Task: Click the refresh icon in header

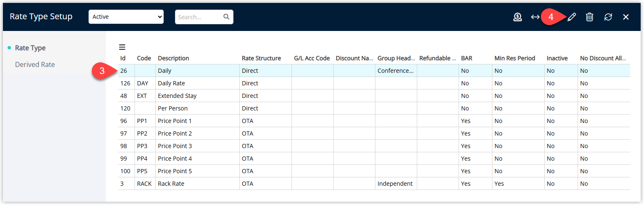Action: (x=608, y=17)
